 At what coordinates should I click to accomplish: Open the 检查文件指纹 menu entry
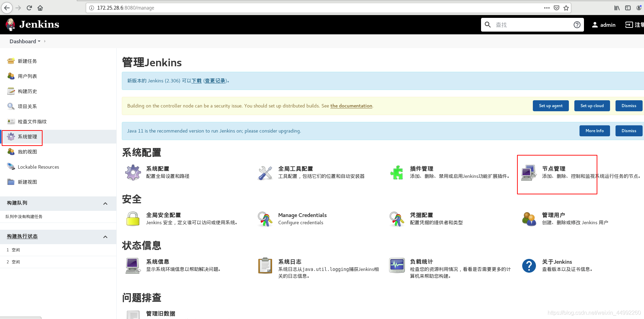point(32,122)
